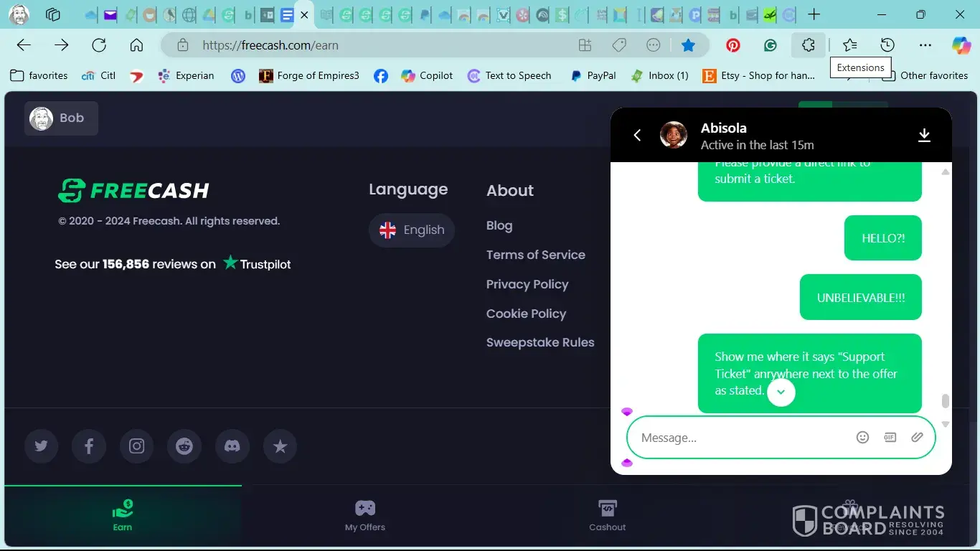Click the shopping price tag icon

click(618, 45)
